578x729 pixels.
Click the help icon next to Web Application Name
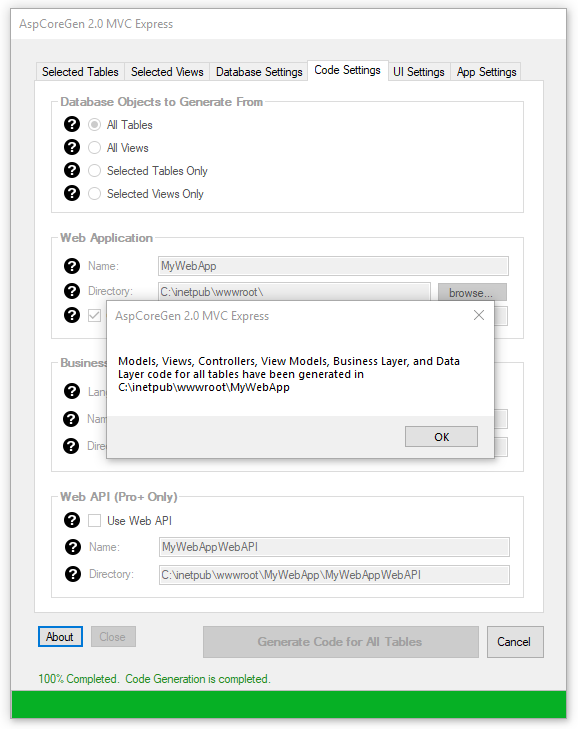tap(72, 266)
